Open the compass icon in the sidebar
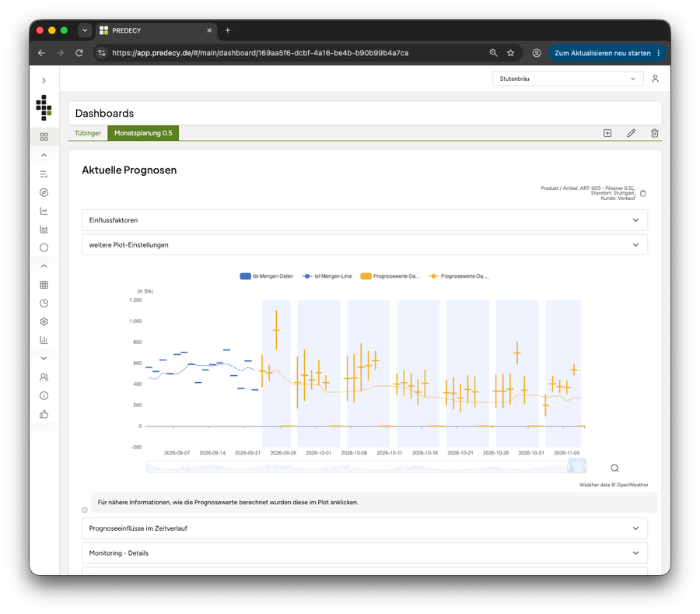This screenshot has width=700, height=614. (44, 192)
